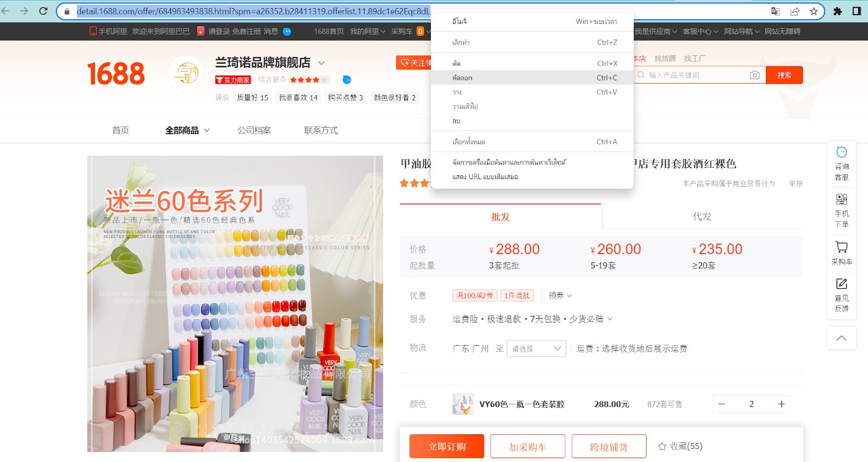Click the blue message icon beside 消息
Viewport: 868px width, 462px height.
pyautogui.click(x=287, y=31)
